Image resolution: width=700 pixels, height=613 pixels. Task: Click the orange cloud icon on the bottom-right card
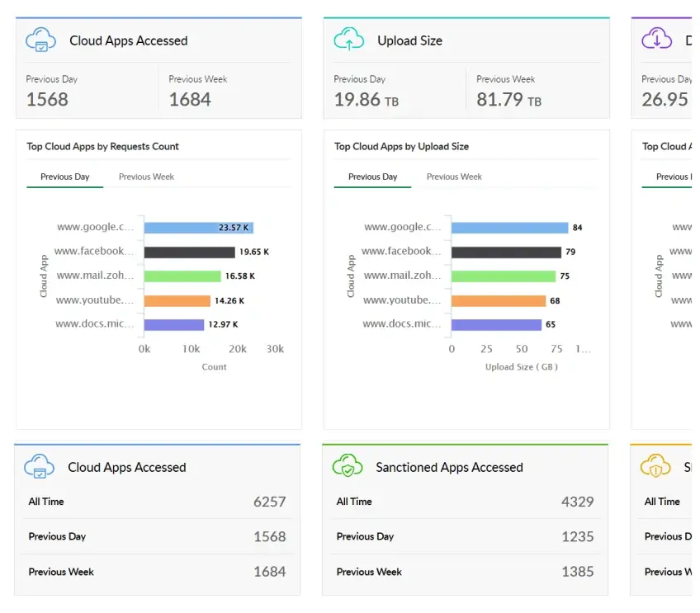tap(655, 466)
